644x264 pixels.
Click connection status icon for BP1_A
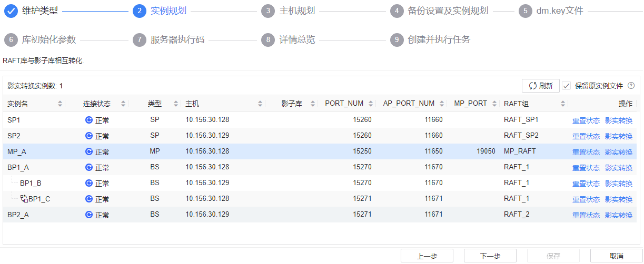(x=89, y=167)
